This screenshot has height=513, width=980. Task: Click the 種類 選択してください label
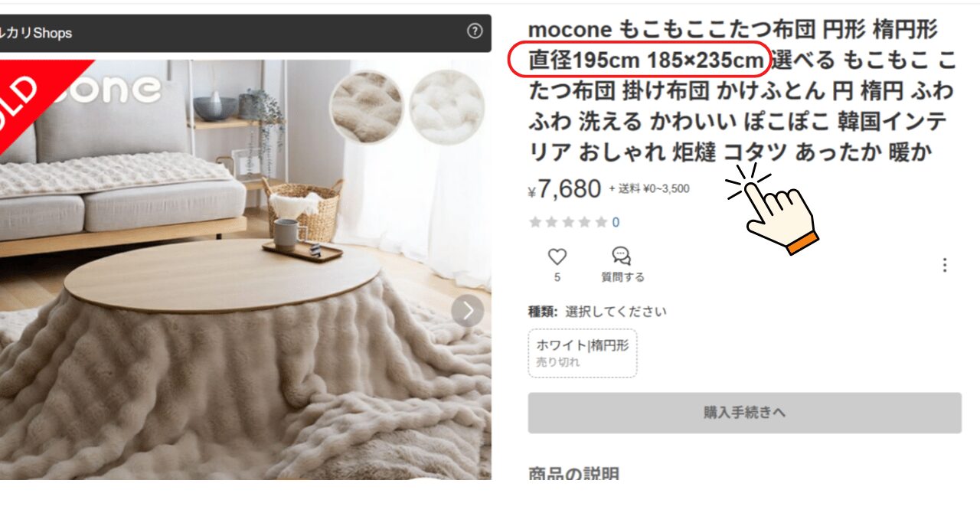597,312
